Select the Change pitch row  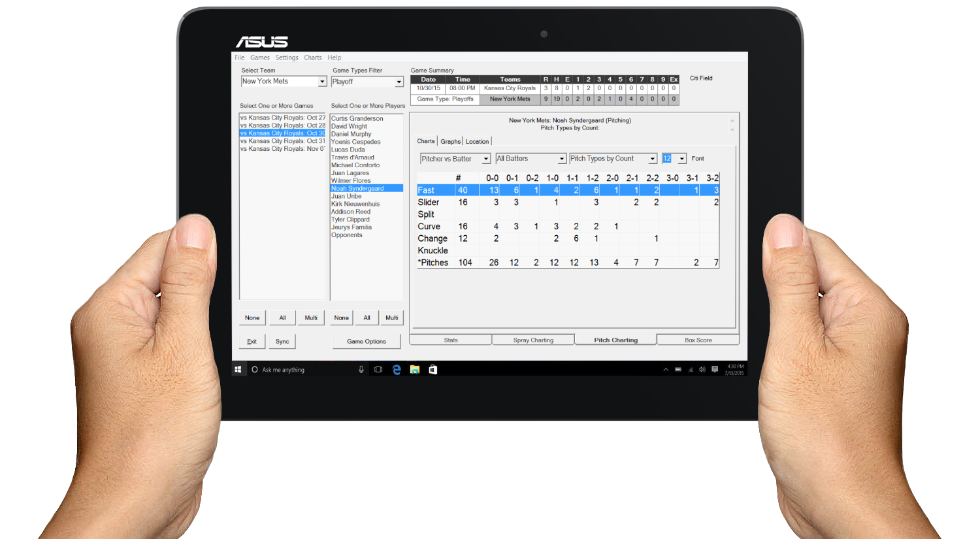click(568, 238)
